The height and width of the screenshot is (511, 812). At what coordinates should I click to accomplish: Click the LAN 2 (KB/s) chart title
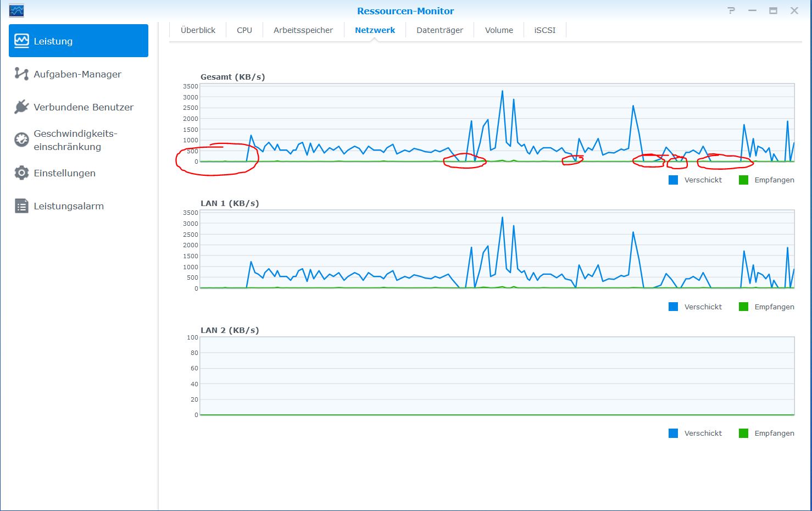pyautogui.click(x=230, y=330)
